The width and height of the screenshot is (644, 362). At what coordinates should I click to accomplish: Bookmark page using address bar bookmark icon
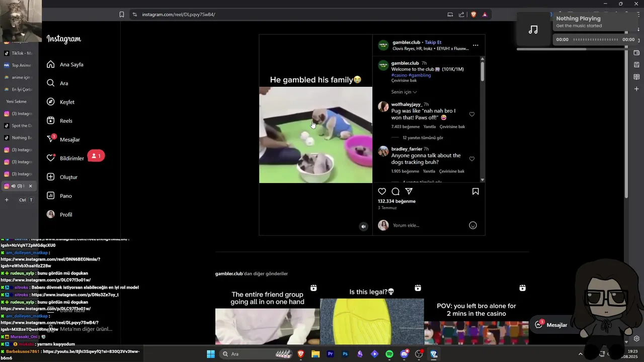coord(122,15)
